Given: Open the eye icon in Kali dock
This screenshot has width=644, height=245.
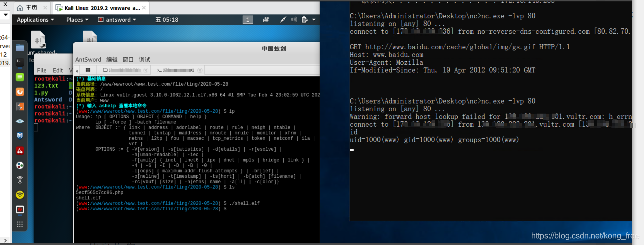Looking at the screenshot, I should 20,121.
